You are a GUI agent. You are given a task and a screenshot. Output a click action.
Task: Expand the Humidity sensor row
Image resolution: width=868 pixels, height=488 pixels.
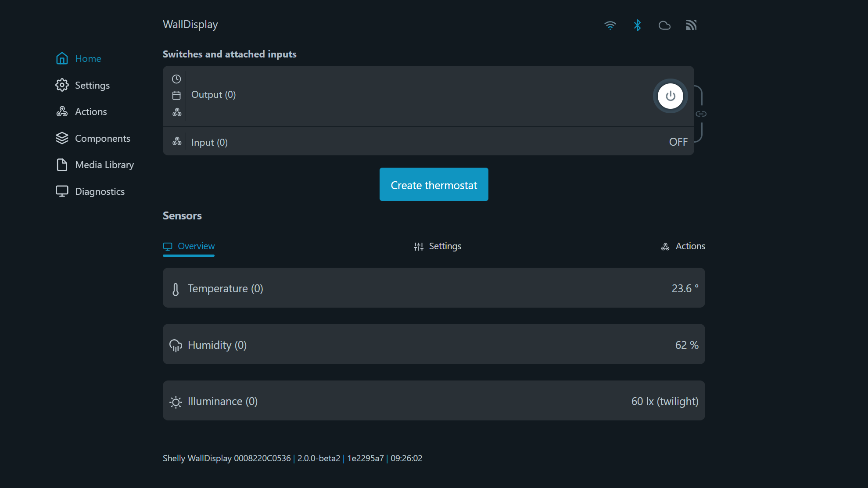(x=434, y=344)
